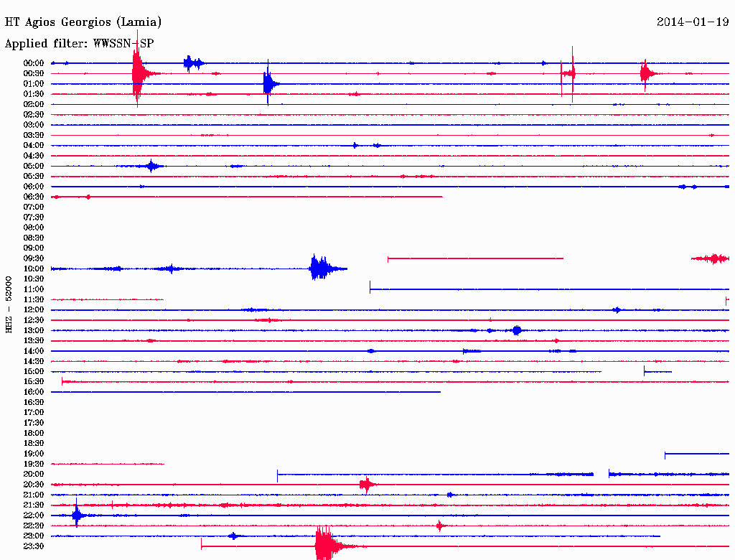This screenshot has width=735, height=560.
Task: Select the 02:00 time label
Action: (x=33, y=104)
